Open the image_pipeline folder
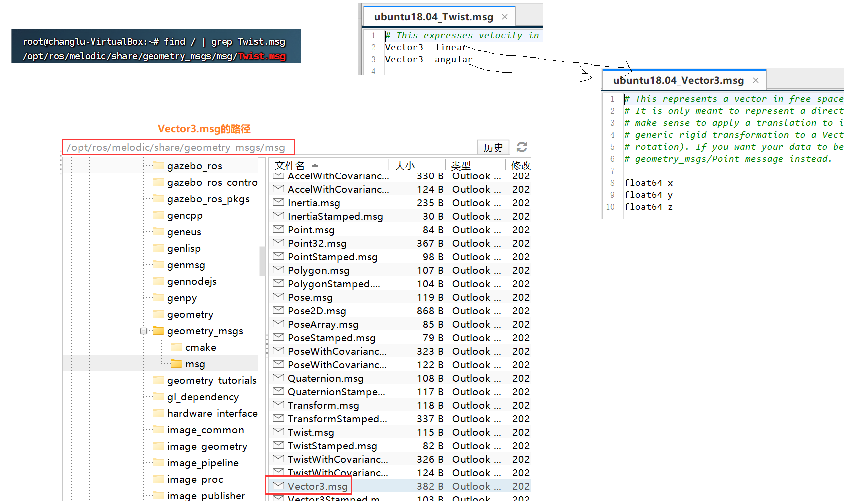The height and width of the screenshot is (504, 846). [x=202, y=463]
